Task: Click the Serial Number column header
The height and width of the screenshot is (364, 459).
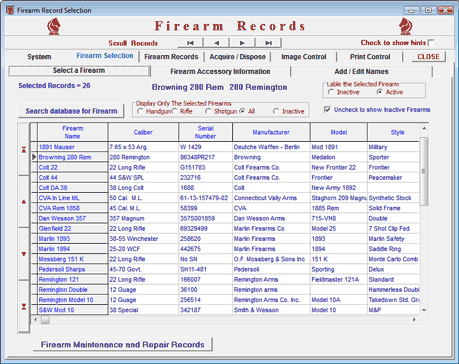Action: (205, 132)
